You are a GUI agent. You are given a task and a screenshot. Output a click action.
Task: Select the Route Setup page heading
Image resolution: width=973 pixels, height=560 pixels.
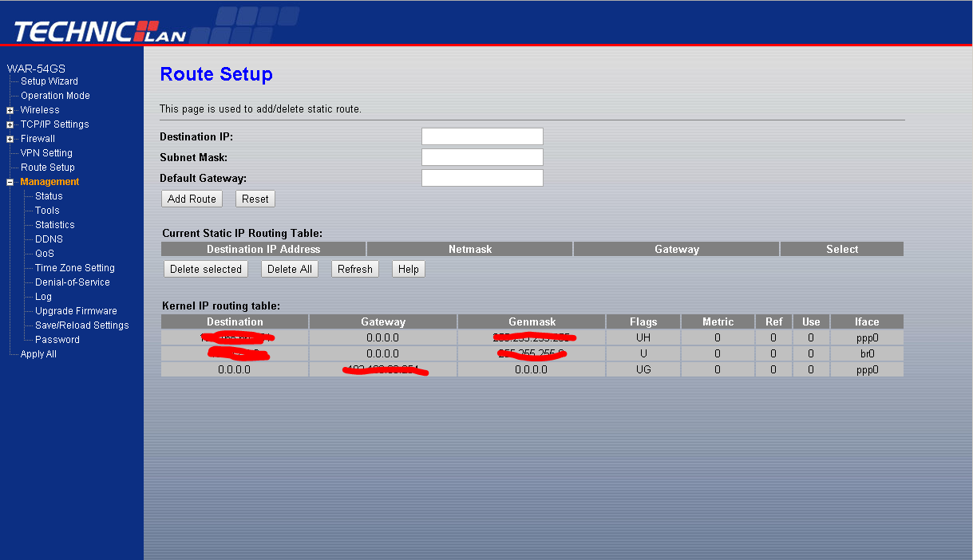click(216, 74)
